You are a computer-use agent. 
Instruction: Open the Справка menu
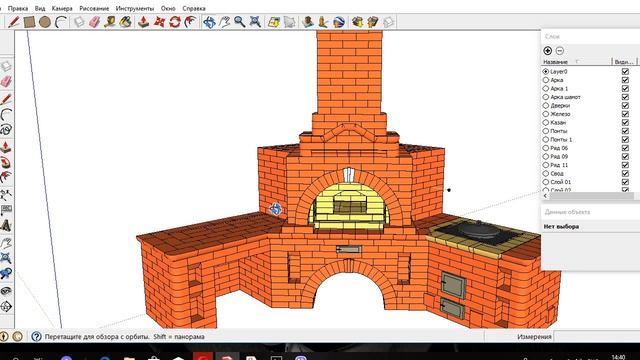(193, 8)
